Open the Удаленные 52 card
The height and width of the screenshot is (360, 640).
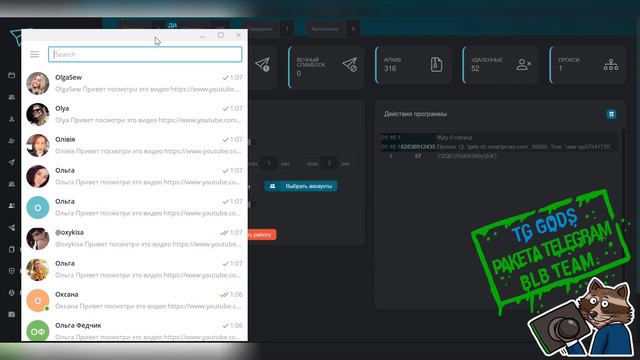pyautogui.click(x=501, y=65)
